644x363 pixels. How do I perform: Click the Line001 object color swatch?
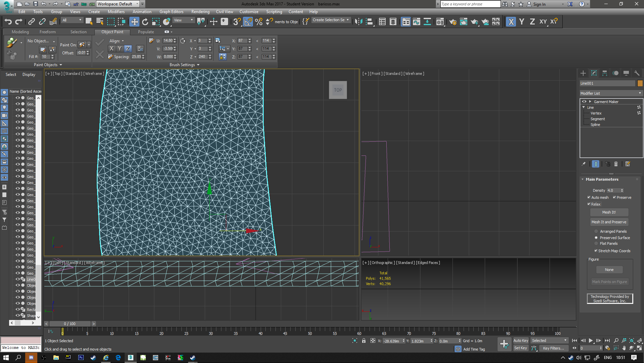coord(640,83)
